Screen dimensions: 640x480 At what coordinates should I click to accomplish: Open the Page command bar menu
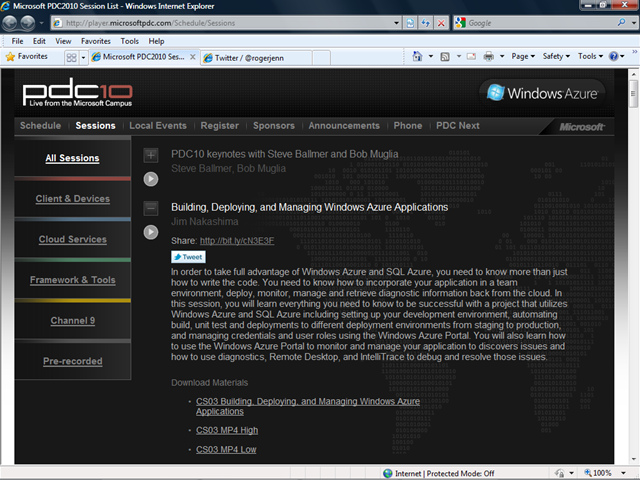pyautogui.click(x=523, y=56)
